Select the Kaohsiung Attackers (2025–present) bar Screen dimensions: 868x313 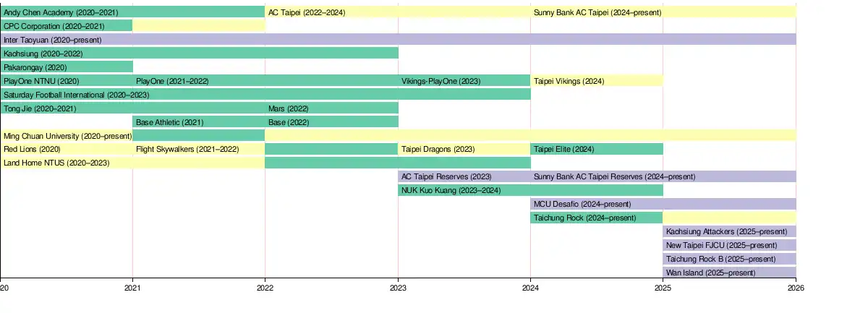click(728, 232)
